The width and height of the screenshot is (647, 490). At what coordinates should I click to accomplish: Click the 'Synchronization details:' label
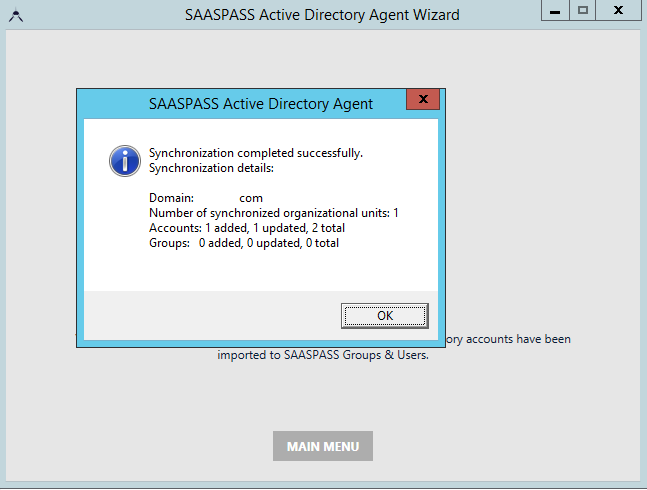210,167
